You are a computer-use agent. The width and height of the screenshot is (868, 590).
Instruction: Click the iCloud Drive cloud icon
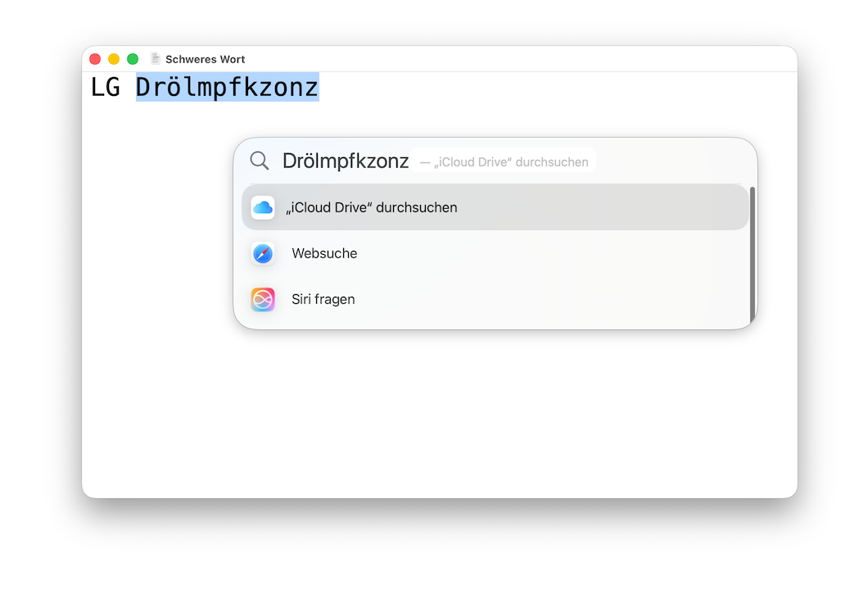[263, 207]
